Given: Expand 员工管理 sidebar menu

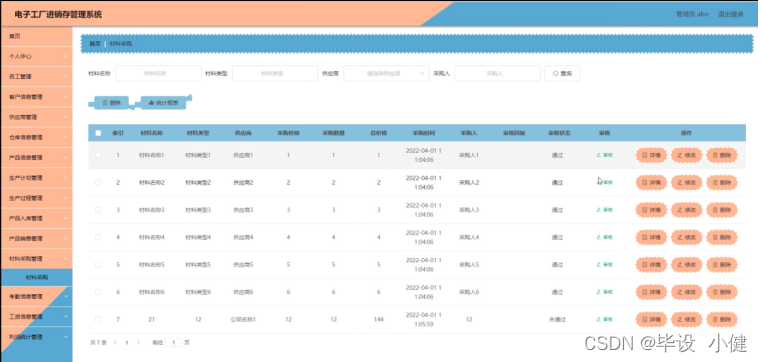Looking at the screenshot, I should pyautogui.click(x=36, y=77).
